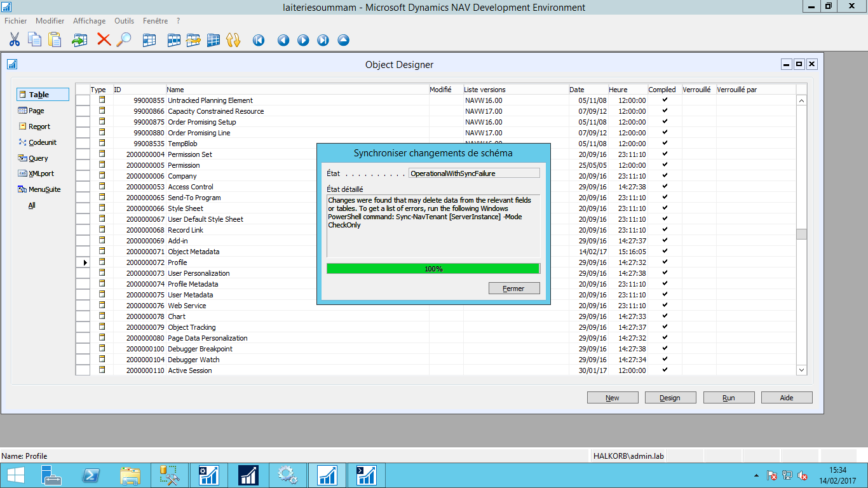868x488 pixels.
Task: Open the Outils menu
Action: tap(124, 21)
